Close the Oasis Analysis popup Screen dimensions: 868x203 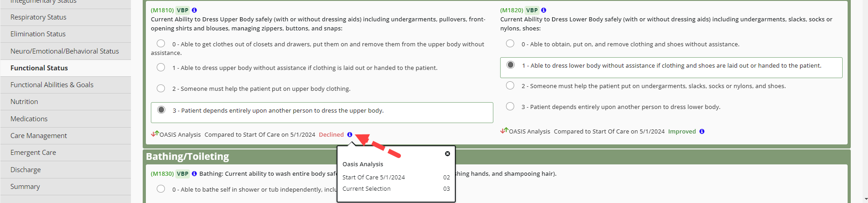point(448,153)
